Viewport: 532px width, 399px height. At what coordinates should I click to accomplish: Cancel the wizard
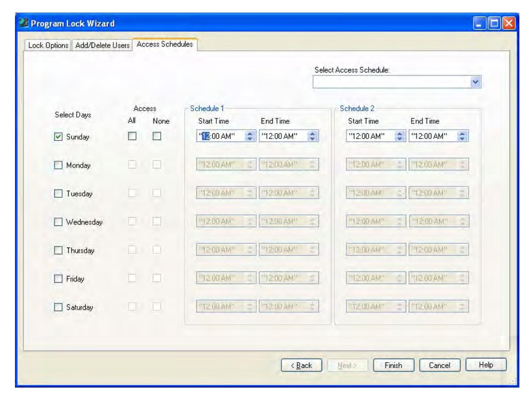tap(440, 365)
